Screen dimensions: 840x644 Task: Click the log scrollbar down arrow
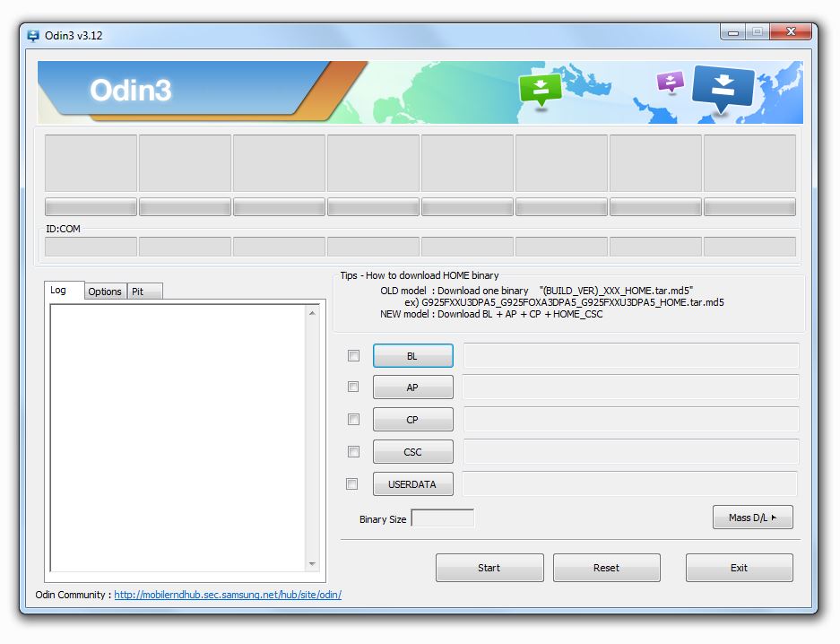click(312, 563)
